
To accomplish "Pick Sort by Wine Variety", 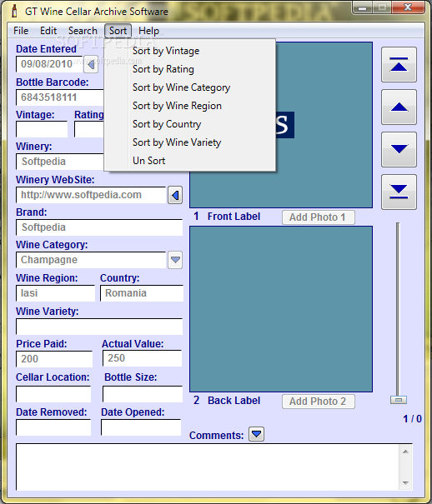I will tap(190, 142).
